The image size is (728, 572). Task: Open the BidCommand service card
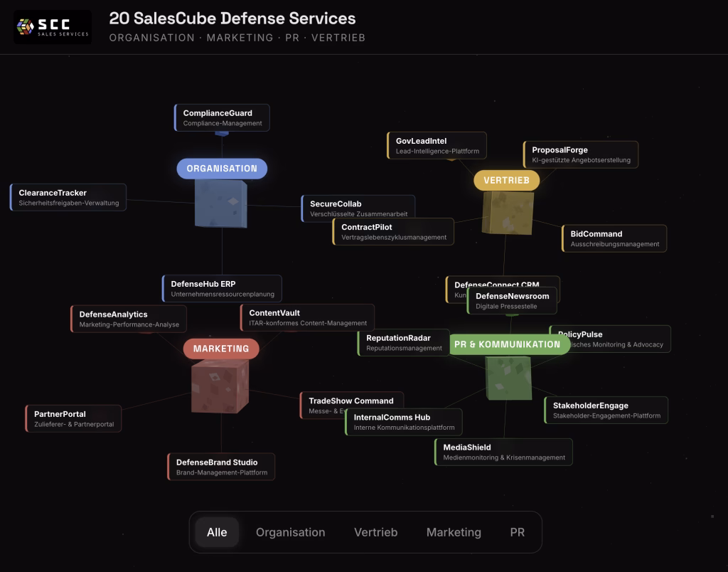coord(614,238)
